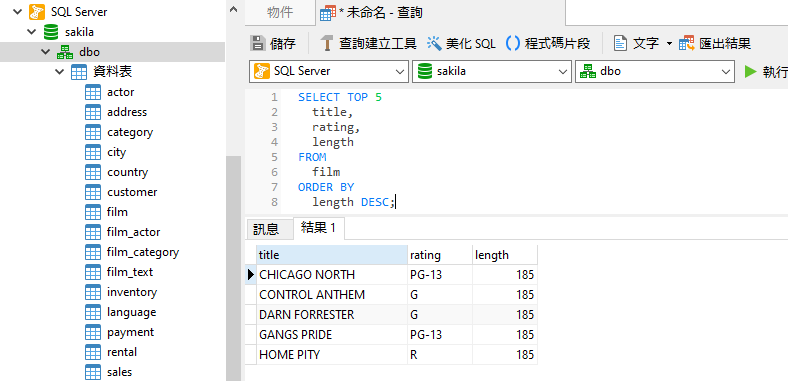Screen dimensions: 788x381
Task: Click the payment table icon
Action: [x=93, y=332]
